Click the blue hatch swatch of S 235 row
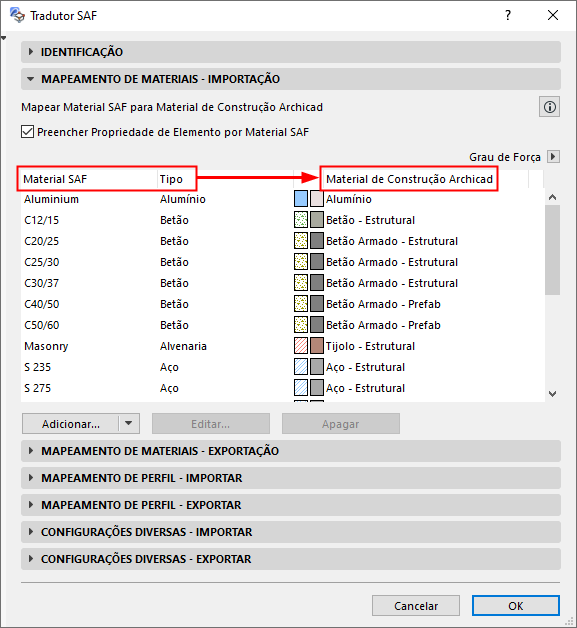 click(301, 367)
